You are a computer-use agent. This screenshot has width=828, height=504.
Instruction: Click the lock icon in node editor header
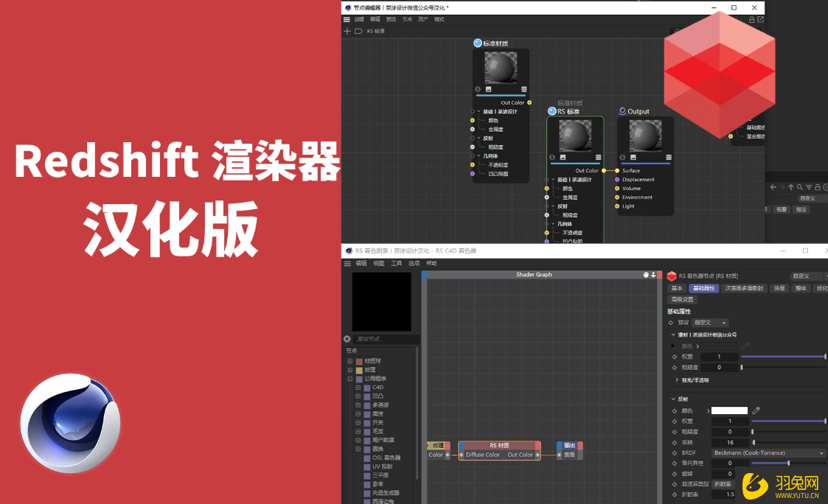[x=753, y=19]
